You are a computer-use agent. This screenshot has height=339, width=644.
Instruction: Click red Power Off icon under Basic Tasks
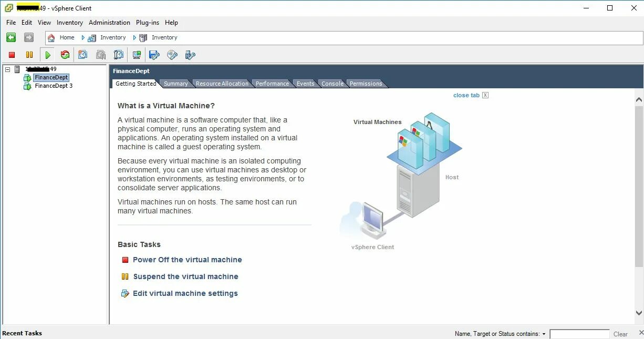(x=125, y=260)
